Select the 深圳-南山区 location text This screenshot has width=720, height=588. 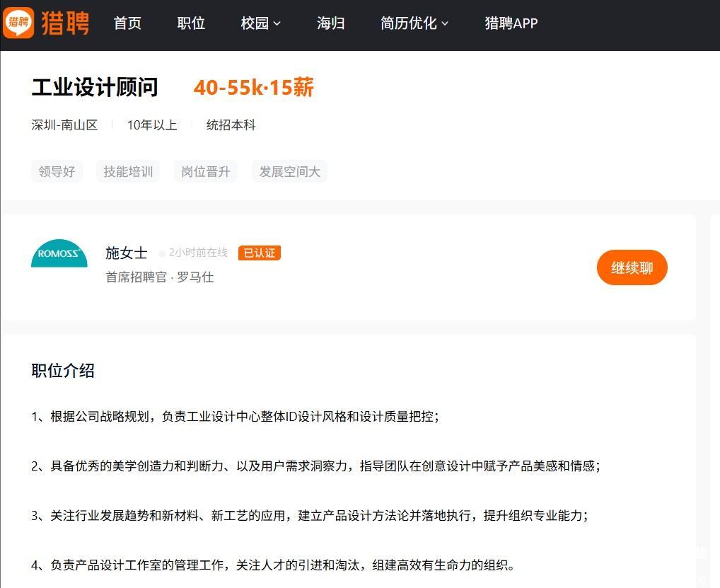64,125
